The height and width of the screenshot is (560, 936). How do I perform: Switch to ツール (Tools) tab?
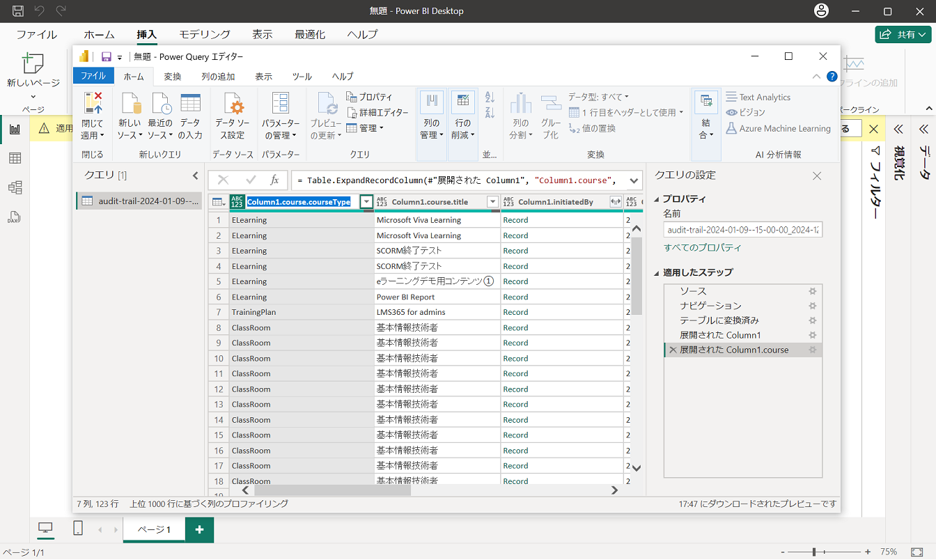302,77
